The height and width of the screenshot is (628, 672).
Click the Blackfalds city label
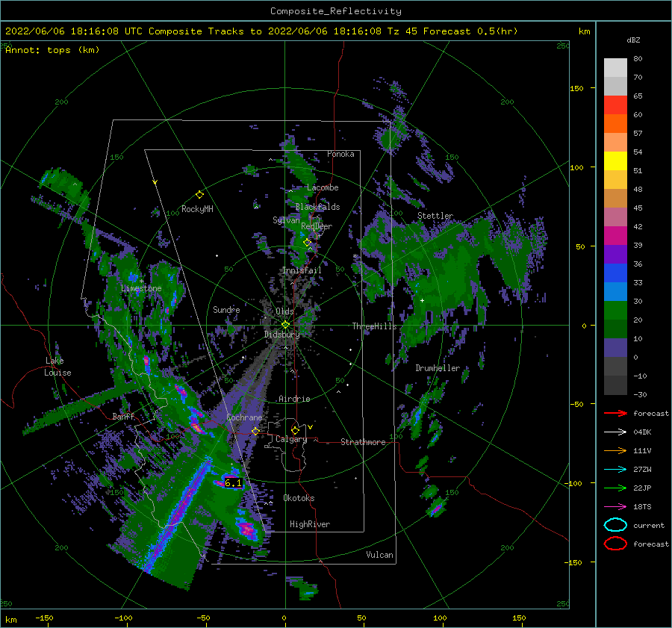[x=317, y=207]
